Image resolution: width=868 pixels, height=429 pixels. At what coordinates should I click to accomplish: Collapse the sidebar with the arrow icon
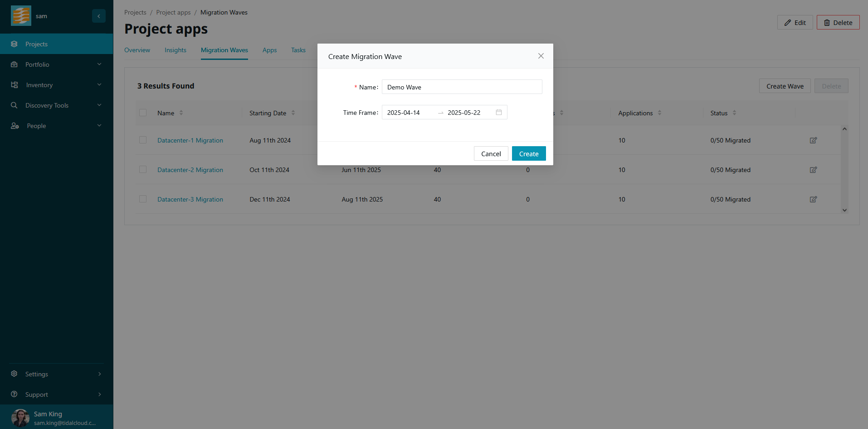coord(99,16)
